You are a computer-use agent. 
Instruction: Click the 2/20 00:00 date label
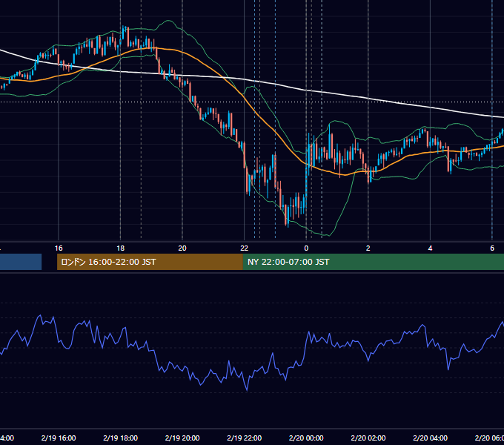tap(306, 438)
